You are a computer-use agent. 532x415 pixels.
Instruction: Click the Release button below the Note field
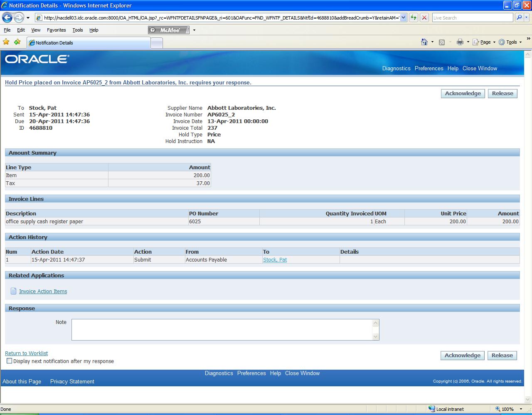(502, 356)
